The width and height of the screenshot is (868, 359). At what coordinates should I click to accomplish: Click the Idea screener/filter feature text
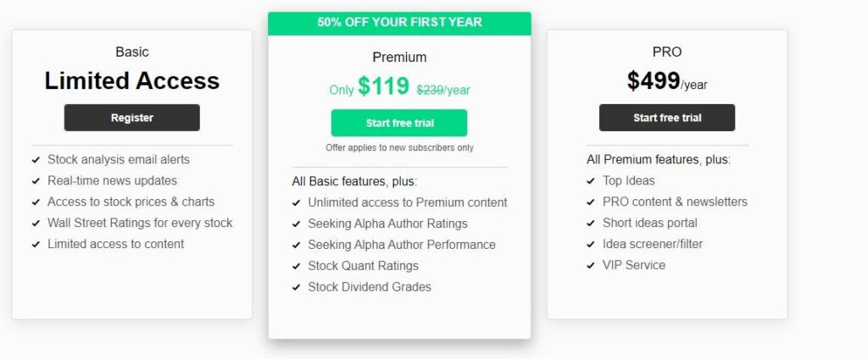tap(652, 244)
